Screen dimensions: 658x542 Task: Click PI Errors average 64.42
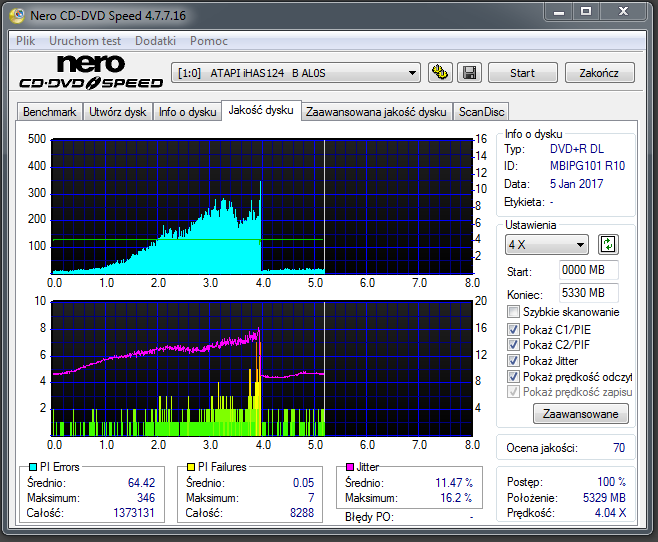141,482
